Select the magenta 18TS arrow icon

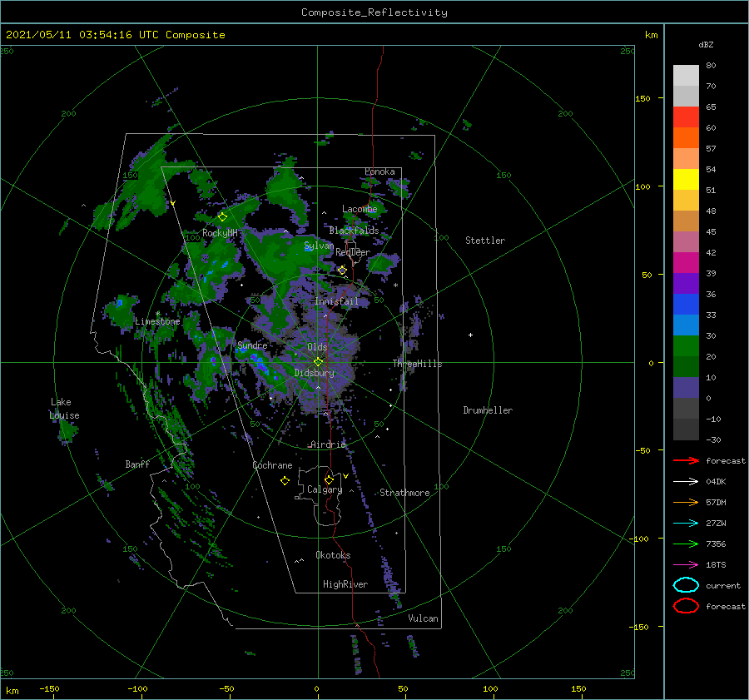[686, 565]
